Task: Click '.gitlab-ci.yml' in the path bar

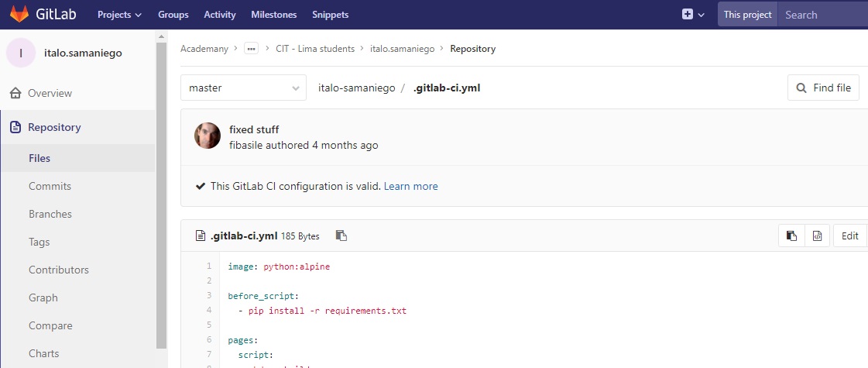Action: (x=447, y=88)
